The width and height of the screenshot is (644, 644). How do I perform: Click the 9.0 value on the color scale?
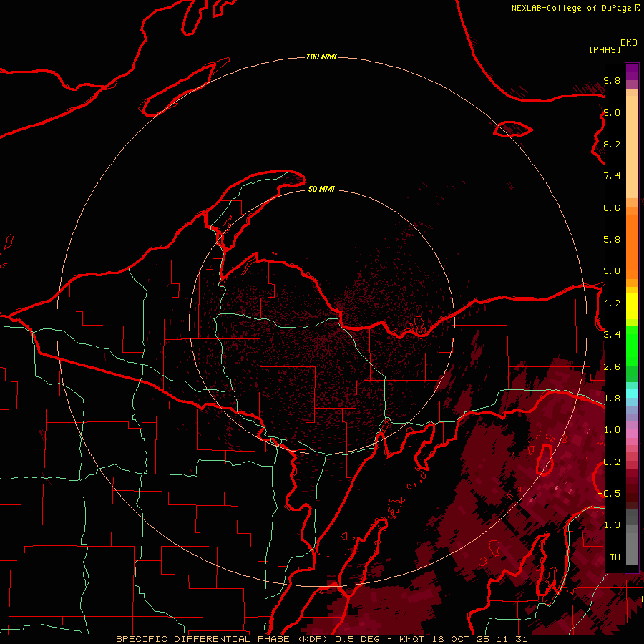(x=612, y=112)
